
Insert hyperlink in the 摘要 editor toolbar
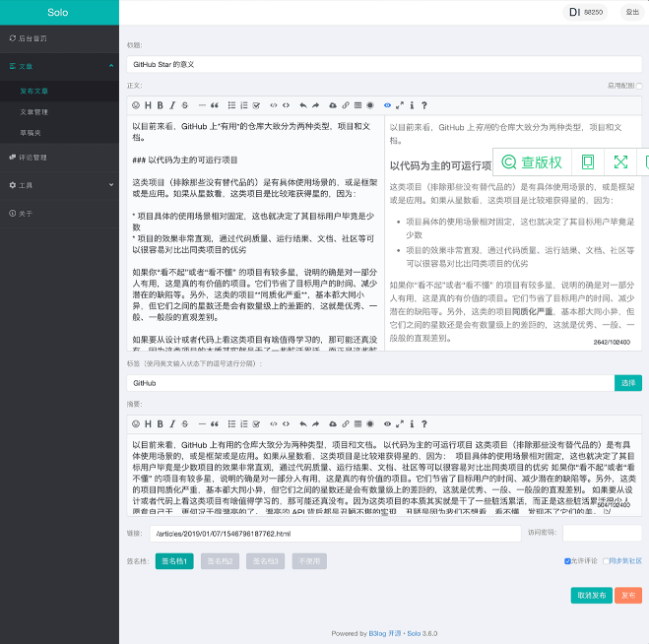[x=346, y=423]
